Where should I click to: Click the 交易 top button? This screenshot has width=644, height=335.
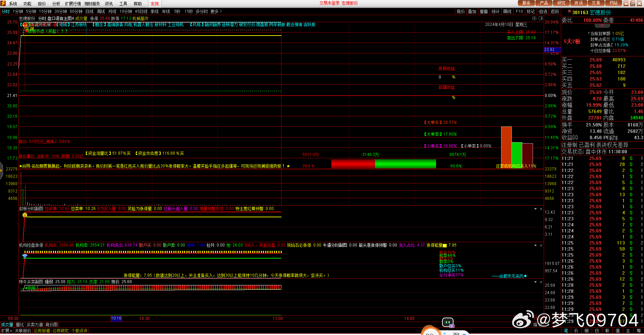point(596,3)
